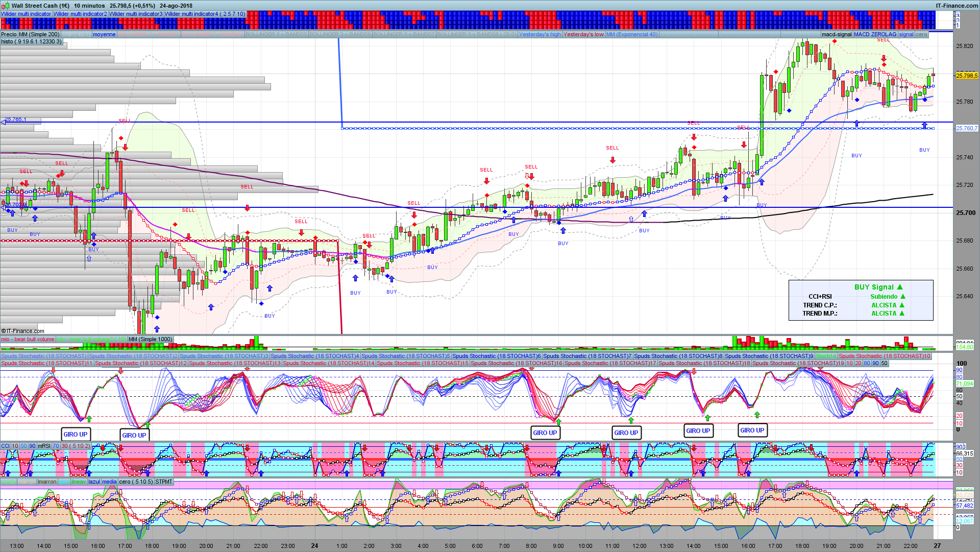Open the Wilder multi indicator label
The image size is (980, 552).
(26, 14)
